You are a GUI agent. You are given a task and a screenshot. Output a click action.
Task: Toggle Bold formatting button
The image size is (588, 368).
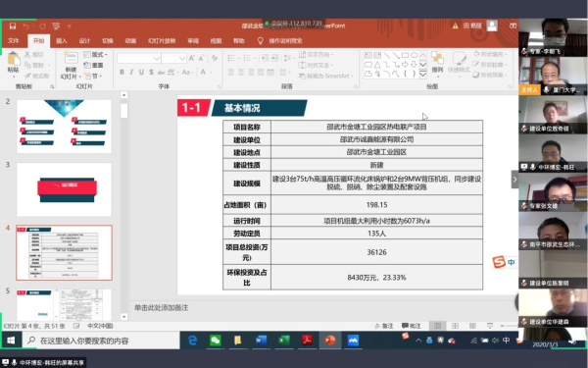(122, 72)
